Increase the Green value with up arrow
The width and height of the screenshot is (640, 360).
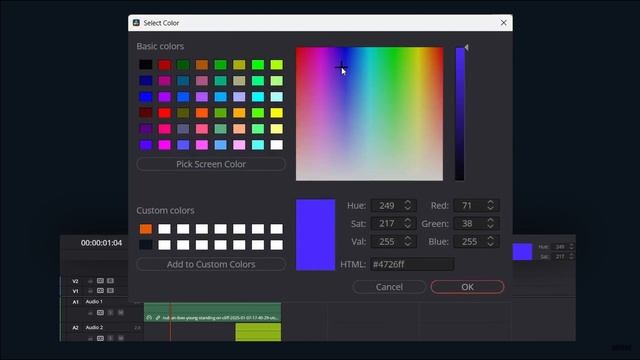click(491, 220)
